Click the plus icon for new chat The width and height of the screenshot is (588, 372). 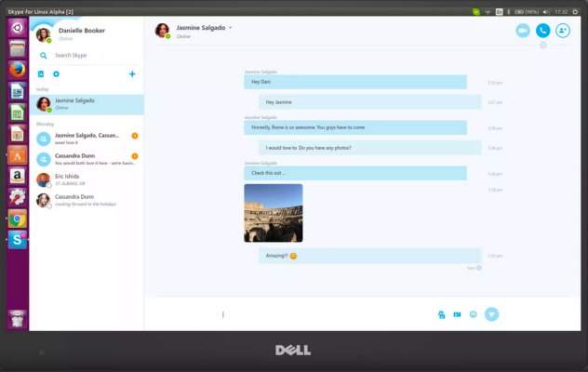[x=132, y=73]
